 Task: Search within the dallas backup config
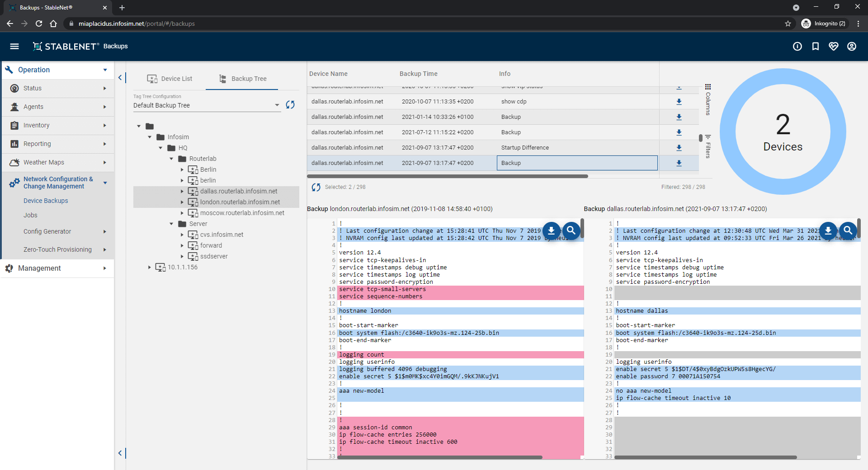[x=848, y=230]
